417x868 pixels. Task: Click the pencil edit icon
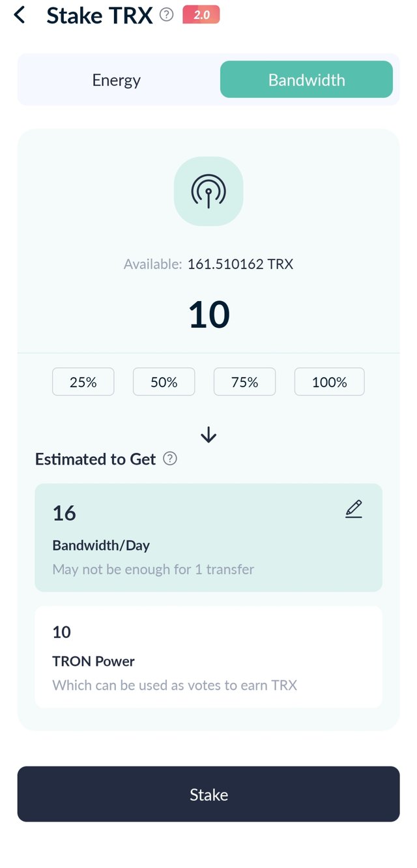coord(353,509)
